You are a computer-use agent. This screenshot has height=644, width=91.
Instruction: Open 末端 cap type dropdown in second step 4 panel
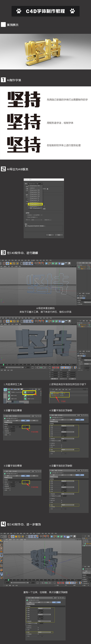pyautogui.click(x=68, y=487)
